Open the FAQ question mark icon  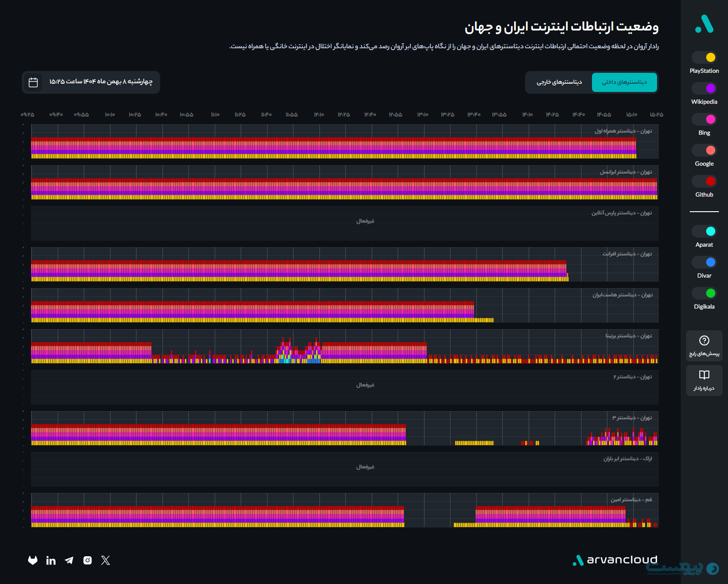(704, 341)
